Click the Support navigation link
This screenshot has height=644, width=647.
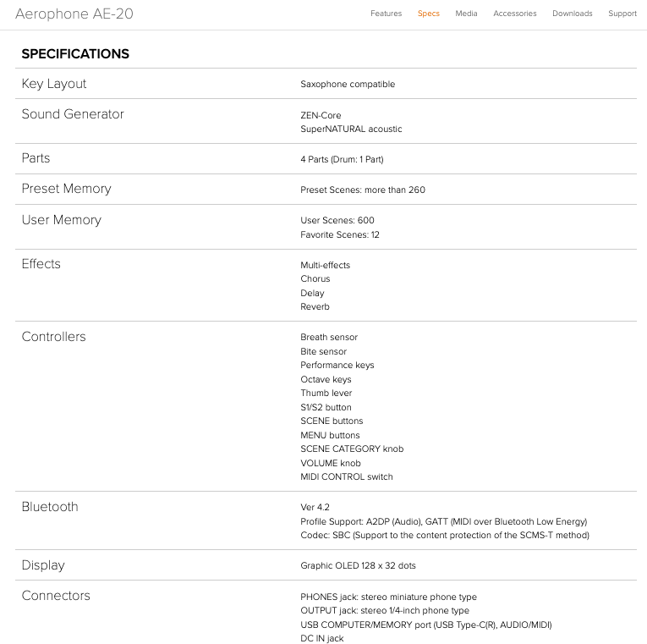pos(622,14)
